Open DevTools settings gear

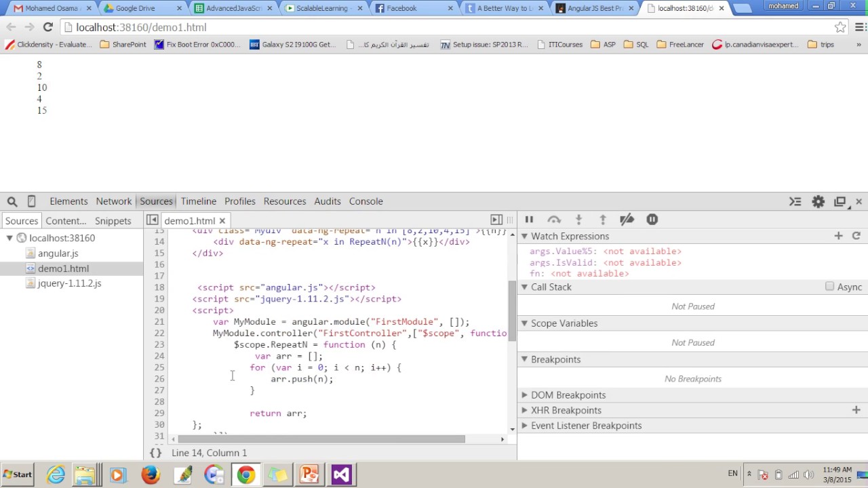pos(818,201)
